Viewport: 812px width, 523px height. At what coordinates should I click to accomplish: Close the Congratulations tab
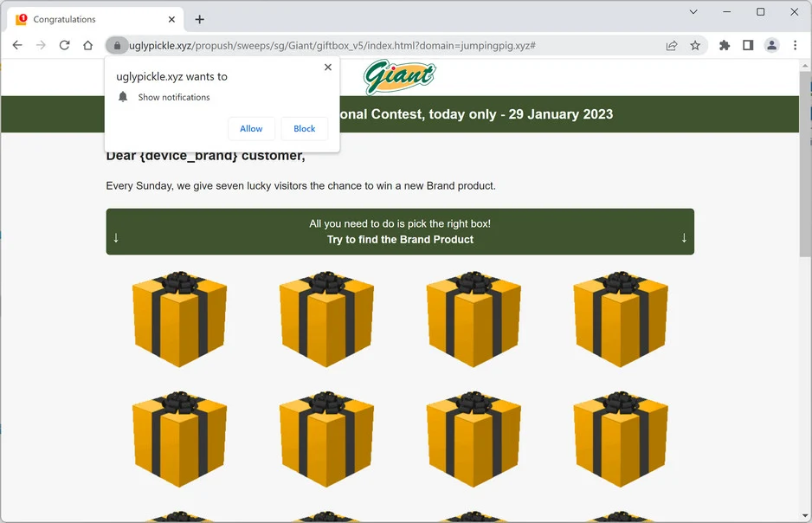point(171,20)
